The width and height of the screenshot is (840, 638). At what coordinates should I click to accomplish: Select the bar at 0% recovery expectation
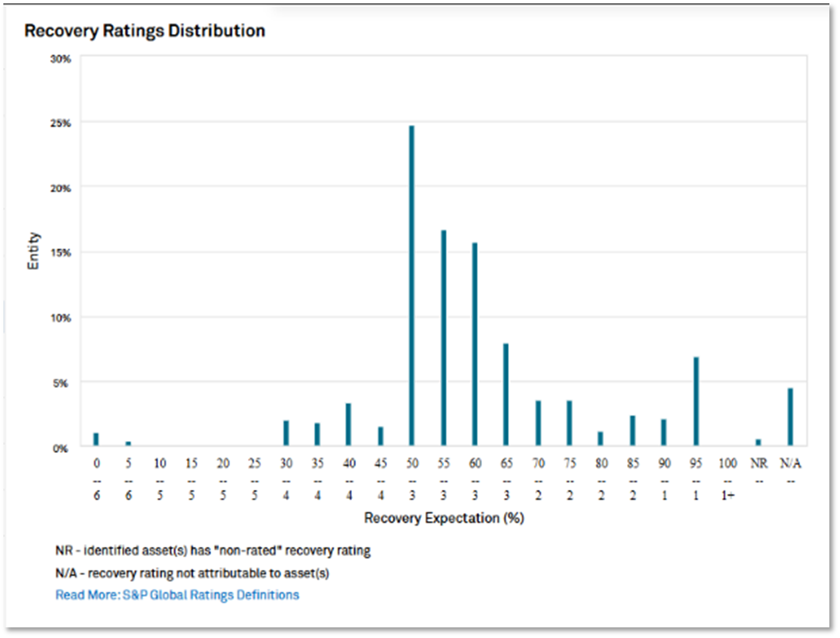96,439
